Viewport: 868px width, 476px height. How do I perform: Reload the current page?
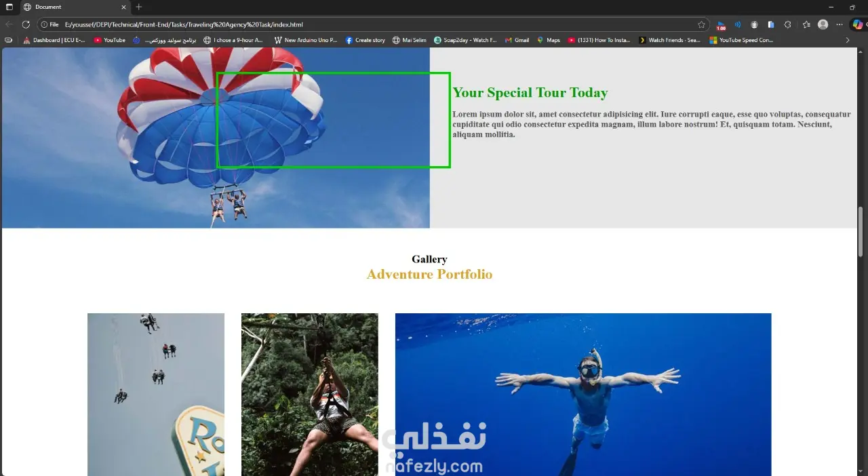click(x=26, y=24)
